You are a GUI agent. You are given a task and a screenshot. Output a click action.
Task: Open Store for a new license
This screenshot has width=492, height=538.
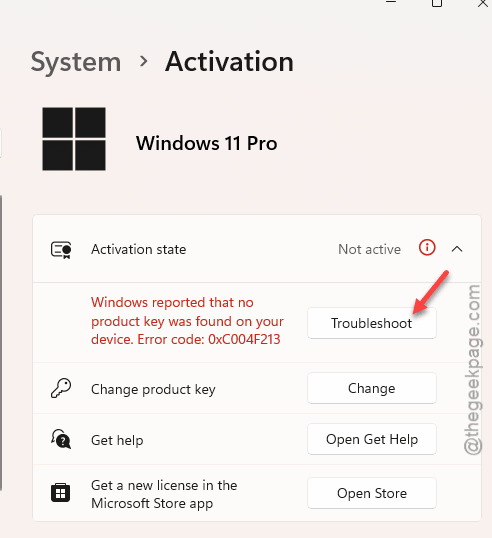tap(372, 493)
